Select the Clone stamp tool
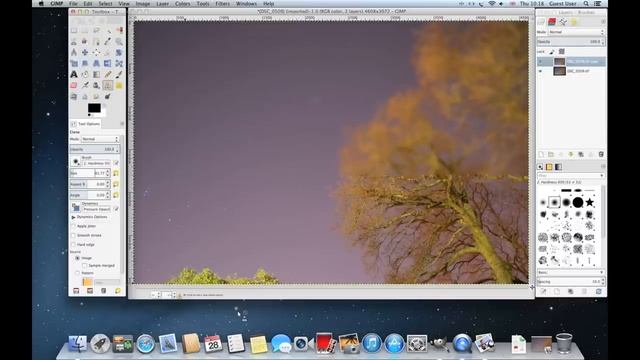This screenshot has width=640, height=360. point(108,85)
